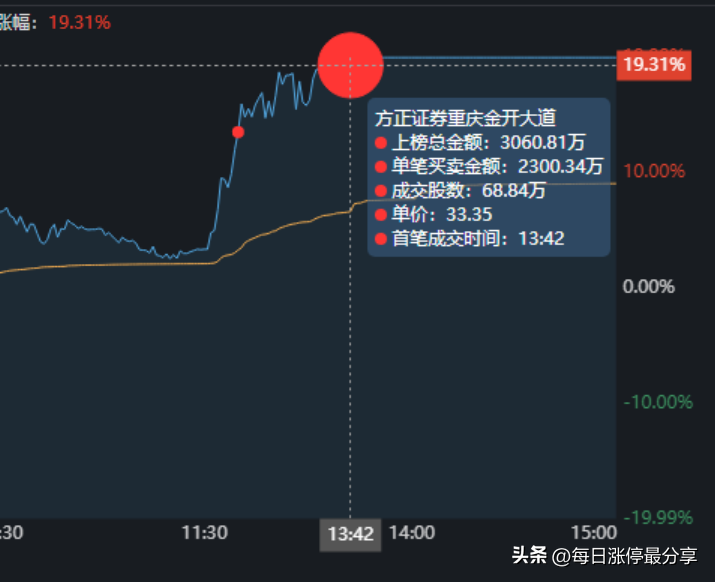Click the 方正证券重庆金开大道 tooltip title
715x582 pixels.
[465, 118]
